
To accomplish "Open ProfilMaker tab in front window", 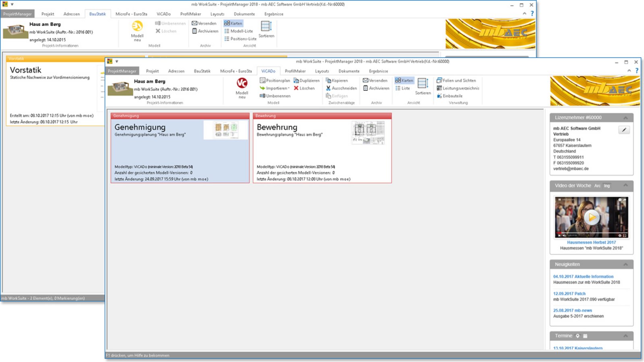I will pos(295,71).
